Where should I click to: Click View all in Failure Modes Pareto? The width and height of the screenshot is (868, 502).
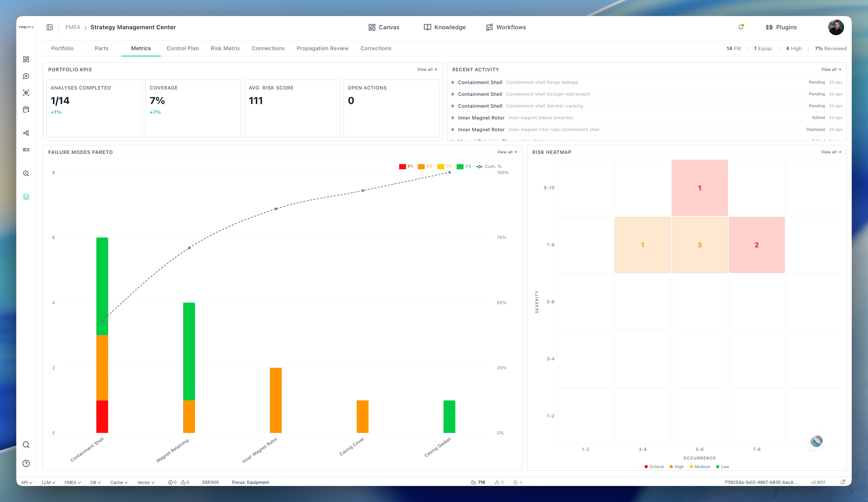click(x=507, y=152)
